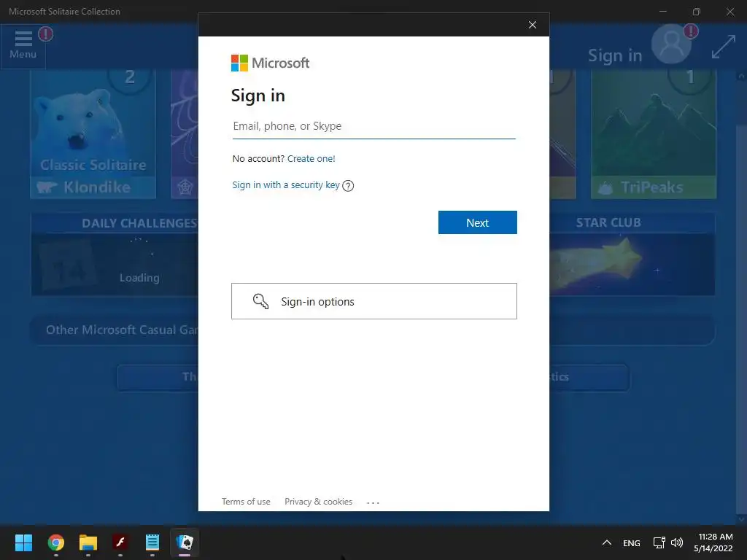
Task: Open File Explorer from the taskbar
Action: (x=88, y=542)
